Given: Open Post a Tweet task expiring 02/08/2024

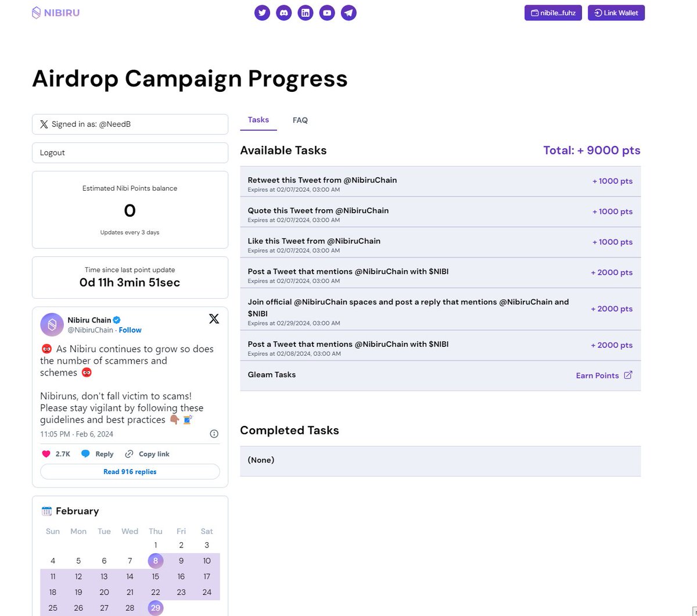Looking at the screenshot, I should (x=440, y=345).
